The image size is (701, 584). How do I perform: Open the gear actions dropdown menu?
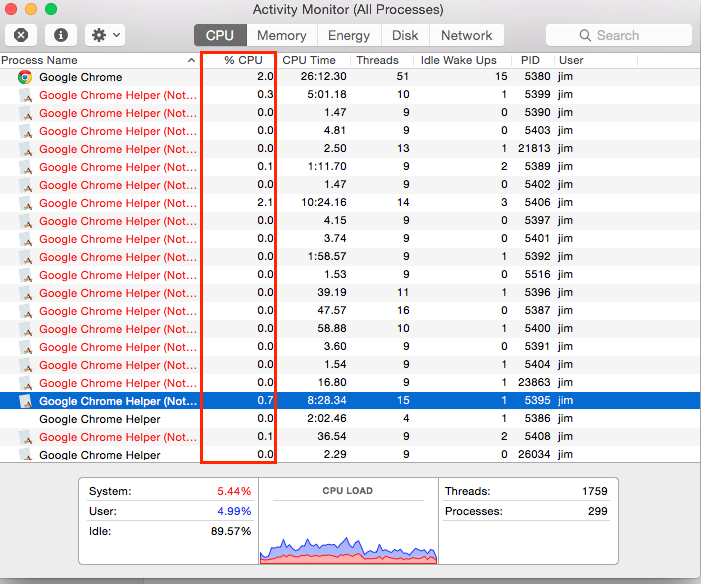coord(105,35)
